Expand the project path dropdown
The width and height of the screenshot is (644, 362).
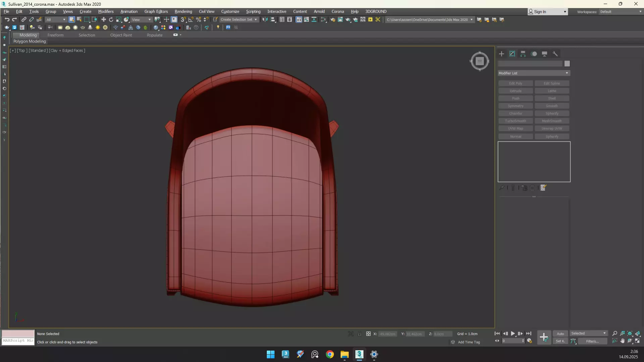click(x=472, y=19)
